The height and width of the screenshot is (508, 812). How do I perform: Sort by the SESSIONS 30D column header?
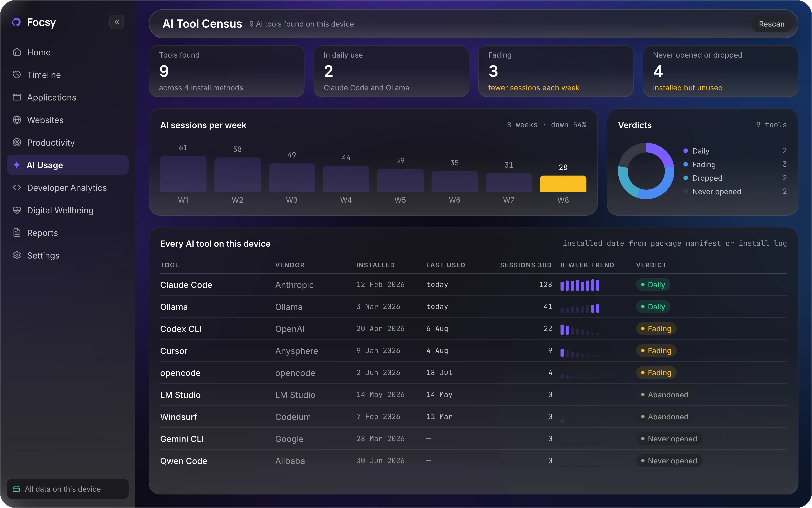(x=526, y=265)
